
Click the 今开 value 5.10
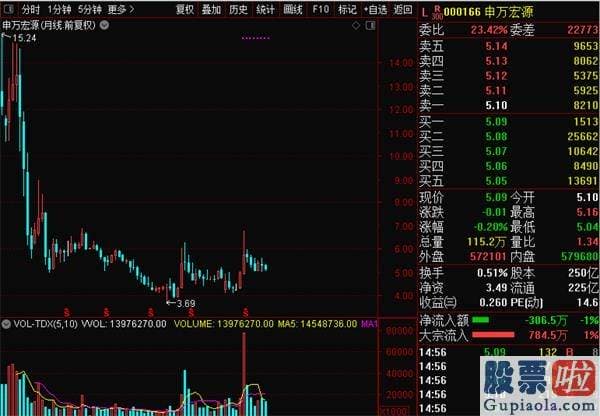coord(587,197)
